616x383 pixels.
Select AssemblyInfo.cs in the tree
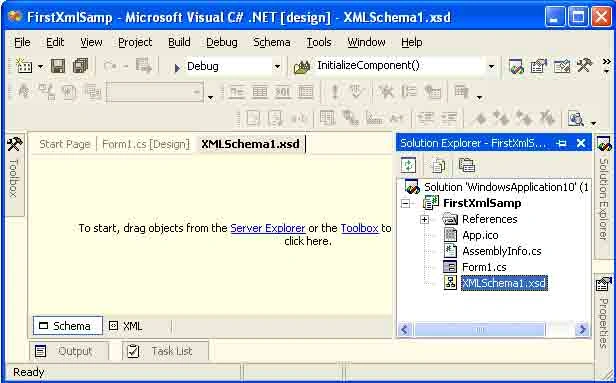(x=502, y=251)
